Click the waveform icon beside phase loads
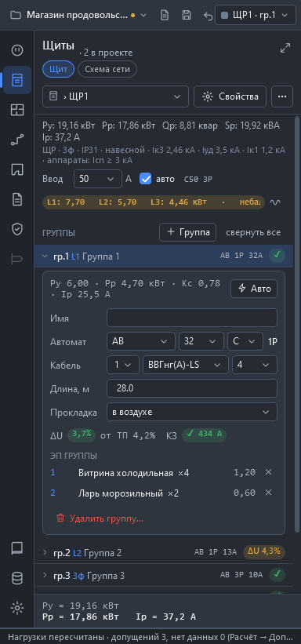This screenshot has width=301, height=644. coord(275,202)
